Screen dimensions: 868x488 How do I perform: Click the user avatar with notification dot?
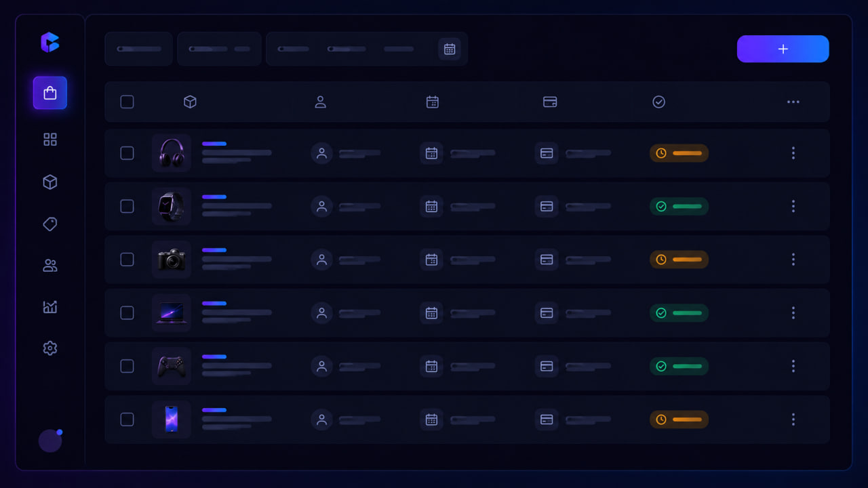[x=50, y=441]
